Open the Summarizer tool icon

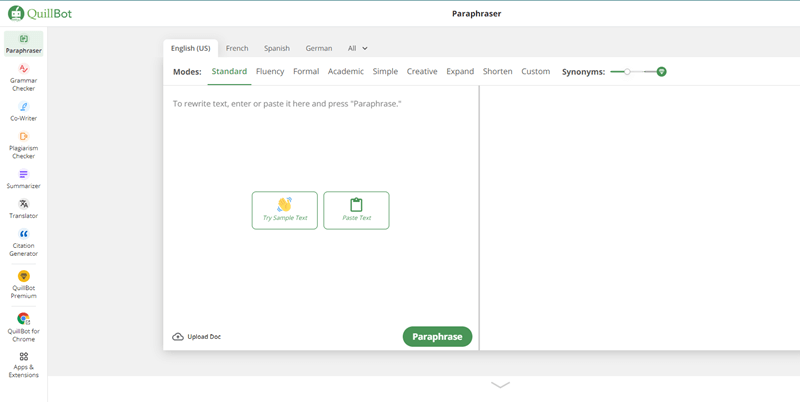[23, 174]
